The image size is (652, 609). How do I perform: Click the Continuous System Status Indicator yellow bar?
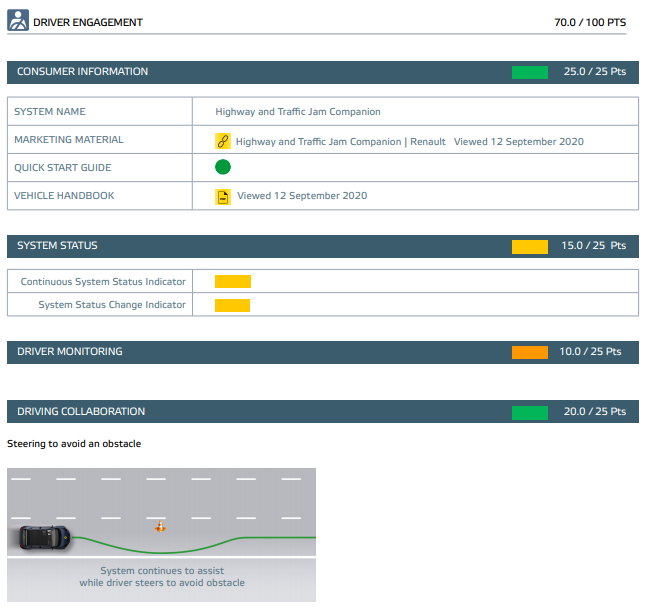[x=233, y=281]
